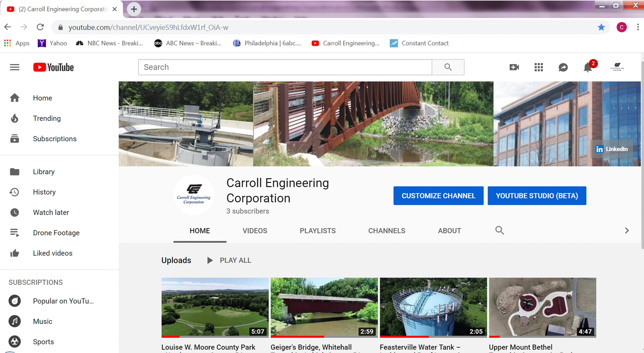Image resolution: width=644 pixels, height=353 pixels.
Task: Switch to the CHANNELS tab
Action: coord(387,231)
